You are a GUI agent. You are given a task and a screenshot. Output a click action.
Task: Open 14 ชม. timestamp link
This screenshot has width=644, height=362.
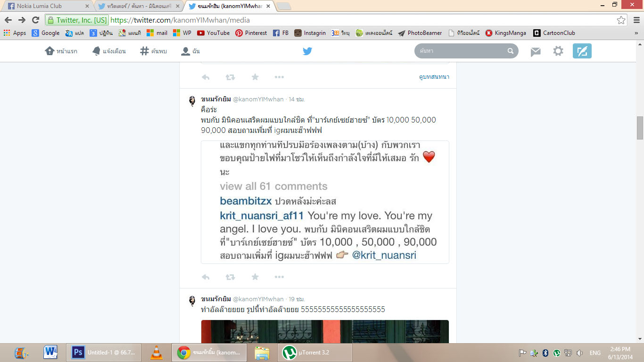(x=297, y=99)
